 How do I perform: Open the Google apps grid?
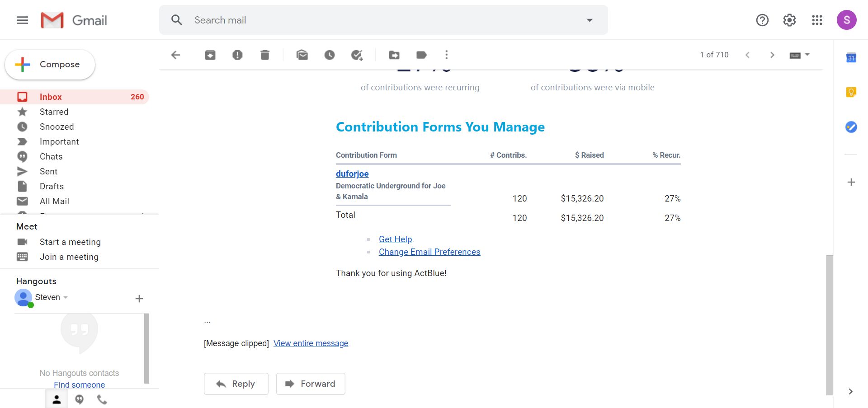[817, 20]
